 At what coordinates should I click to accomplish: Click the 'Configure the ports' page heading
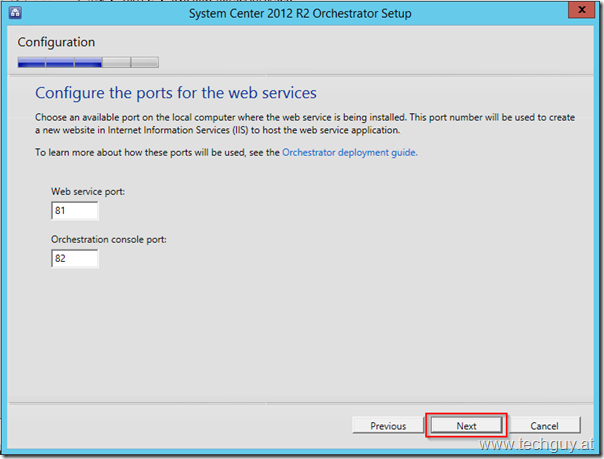point(176,93)
